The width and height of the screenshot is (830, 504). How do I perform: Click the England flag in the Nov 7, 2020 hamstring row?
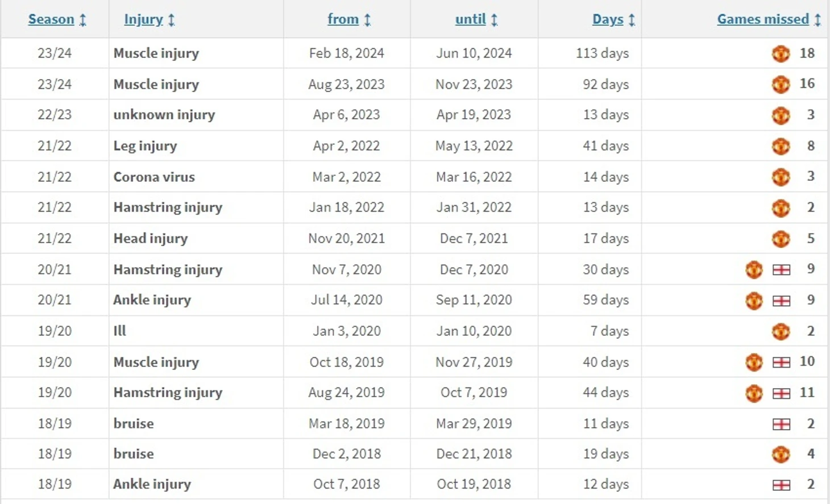pos(781,269)
